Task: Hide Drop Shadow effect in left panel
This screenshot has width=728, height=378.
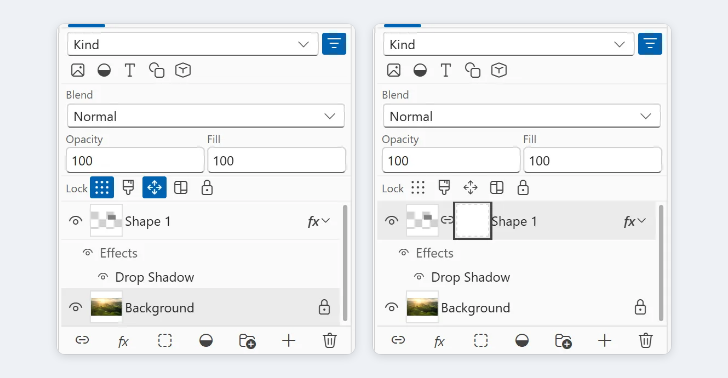Action: (103, 277)
